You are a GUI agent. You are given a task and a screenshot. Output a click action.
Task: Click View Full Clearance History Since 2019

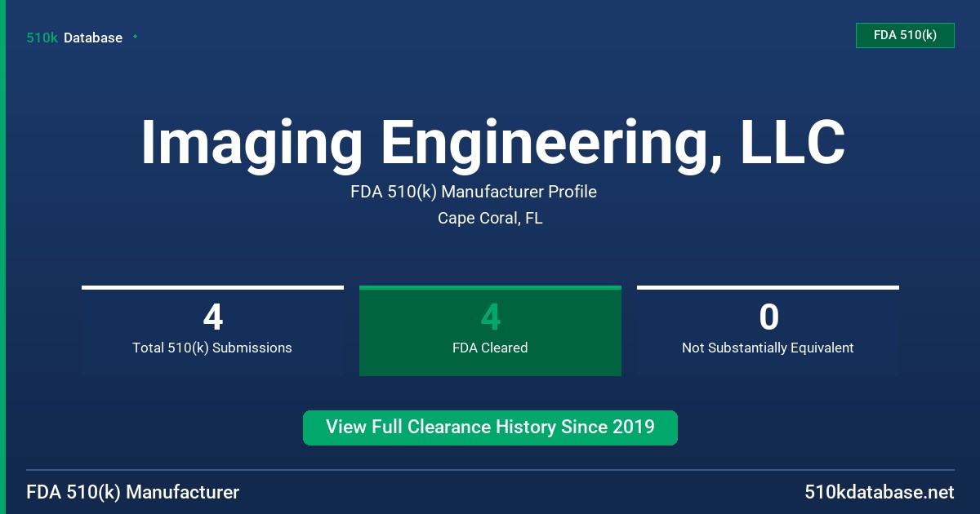[490, 428]
